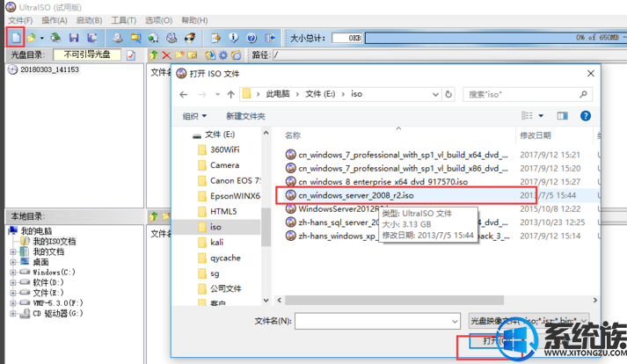This screenshot has width=627, height=364.
Task: Select the Camera folder in sidebar
Action: tap(225, 165)
